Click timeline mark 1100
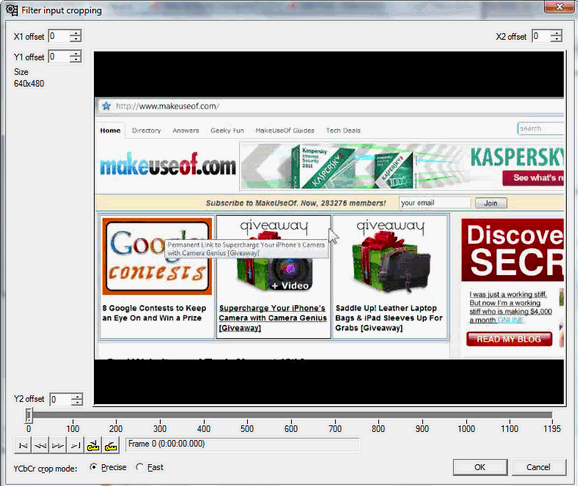578x486 pixels. click(x=509, y=428)
